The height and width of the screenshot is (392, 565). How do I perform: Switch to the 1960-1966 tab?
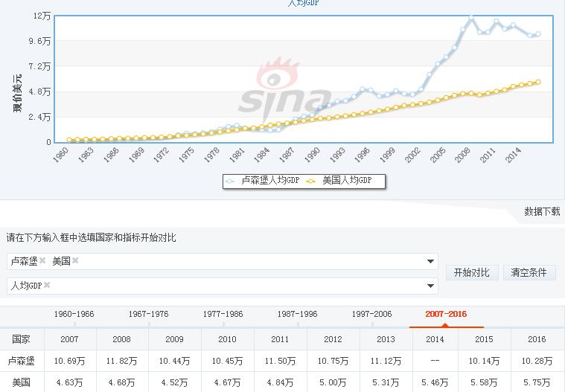point(74,314)
